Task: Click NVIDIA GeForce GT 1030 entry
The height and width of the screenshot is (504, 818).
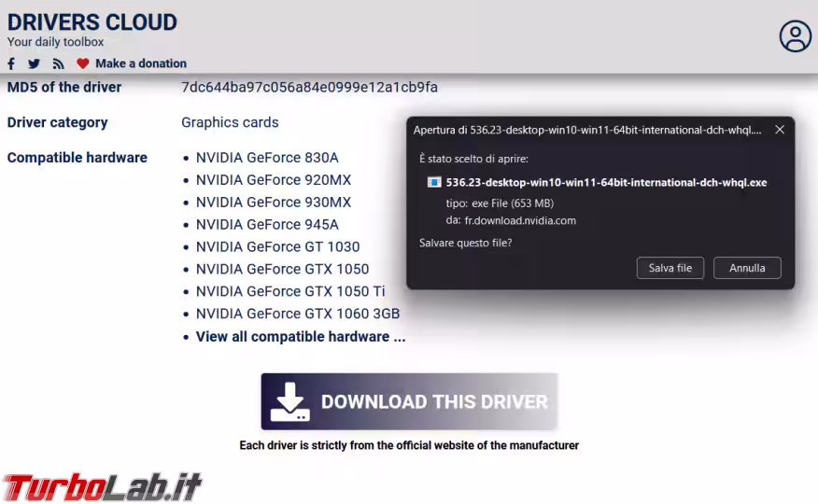Action: pos(277,247)
